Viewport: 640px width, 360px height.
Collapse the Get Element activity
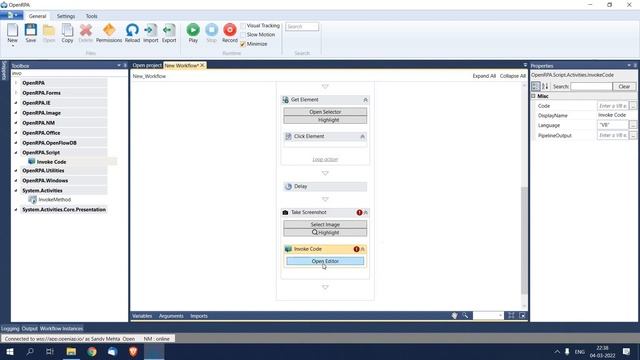pyautogui.click(x=365, y=100)
